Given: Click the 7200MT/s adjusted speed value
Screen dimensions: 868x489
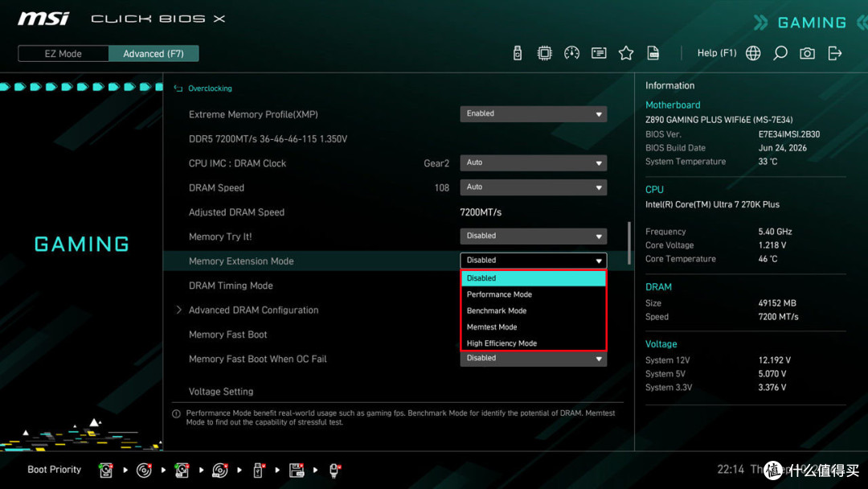Looking at the screenshot, I should pyautogui.click(x=481, y=212).
